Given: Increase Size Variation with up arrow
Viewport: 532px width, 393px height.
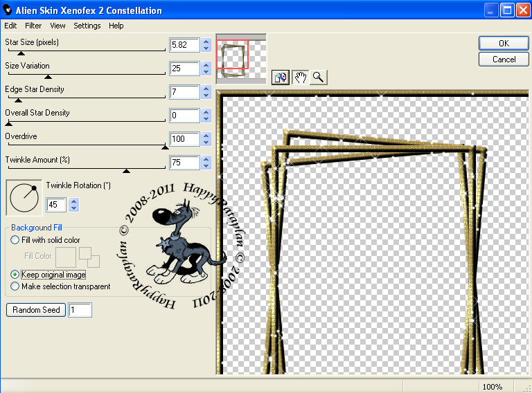Looking at the screenshot, I should [x=206, y=65].
